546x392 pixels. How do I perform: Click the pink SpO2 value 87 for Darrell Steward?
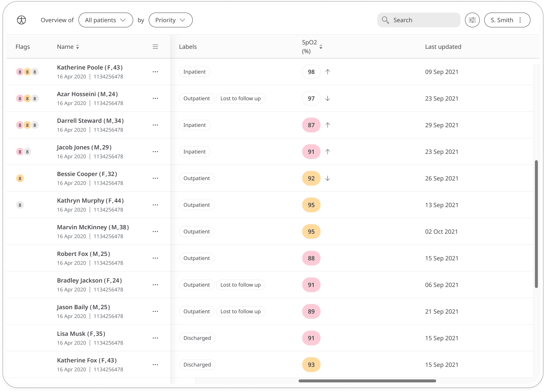click(x=311, y=125)
